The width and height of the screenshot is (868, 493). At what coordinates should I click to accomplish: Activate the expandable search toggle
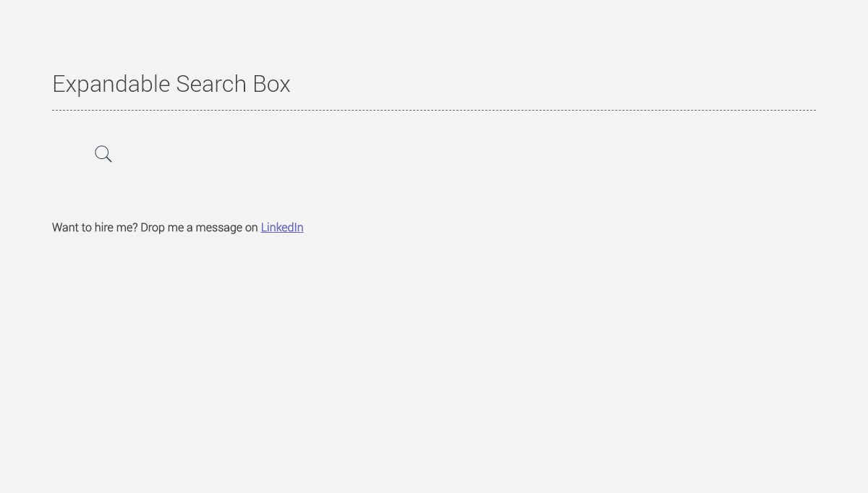pyautogui.click(x=103, y=154)
